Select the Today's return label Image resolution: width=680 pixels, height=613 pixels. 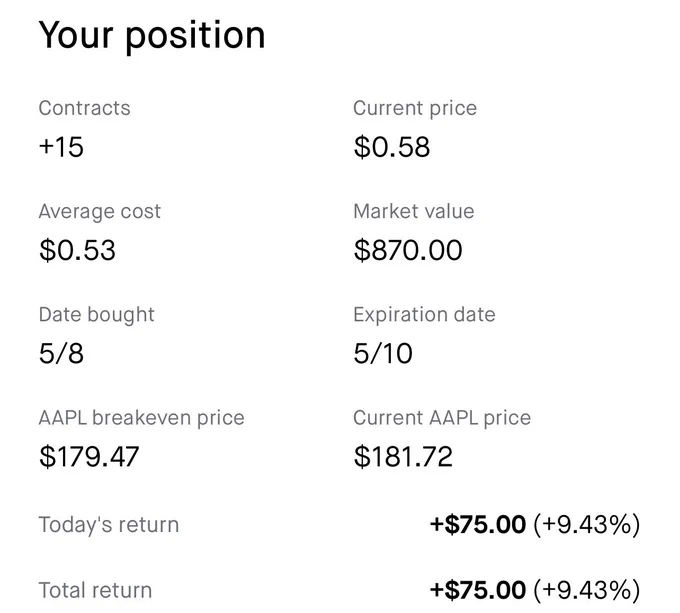click(x=109, y=525)
